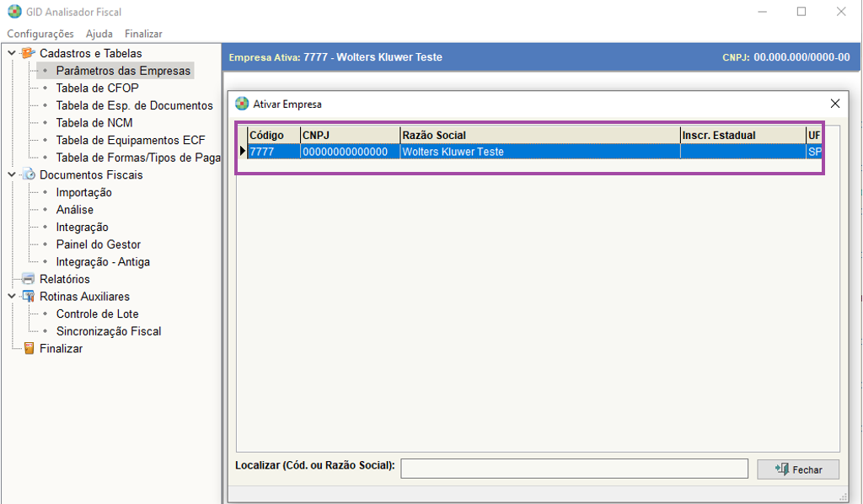863x504 pixels.
Task: Click the Relatórios printer icon
Action: pos(28,279)
